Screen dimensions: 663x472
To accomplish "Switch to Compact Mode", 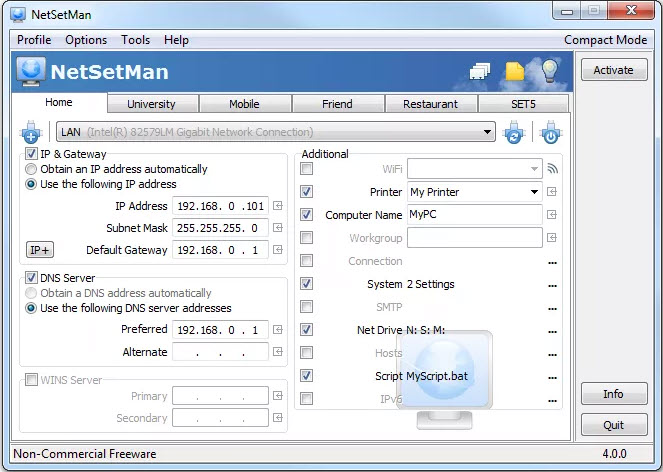I will pos(605,40).
